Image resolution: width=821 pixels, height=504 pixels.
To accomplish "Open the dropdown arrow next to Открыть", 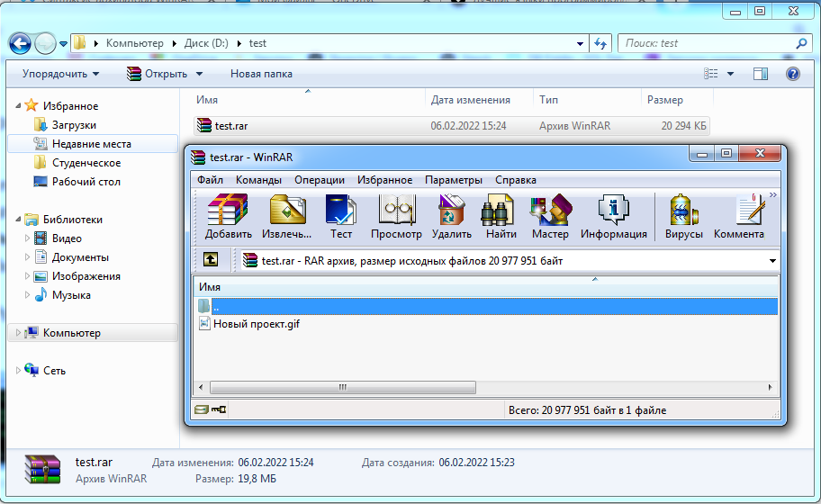I will point(200,74).
